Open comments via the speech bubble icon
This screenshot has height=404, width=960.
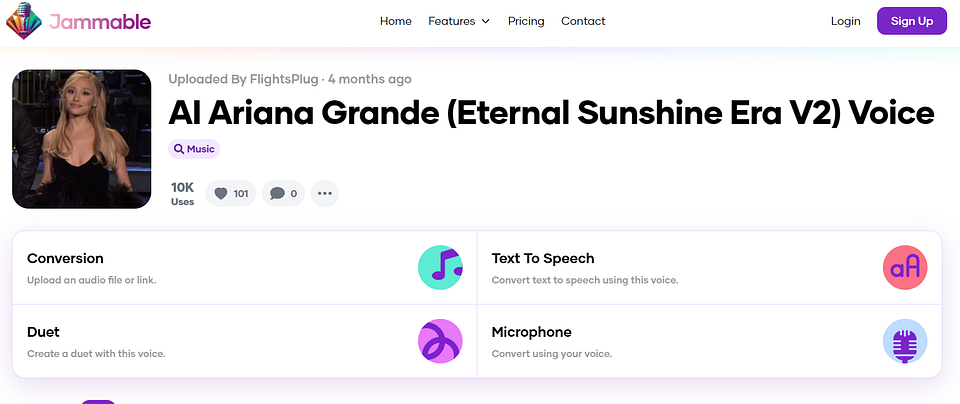(277, 193)
